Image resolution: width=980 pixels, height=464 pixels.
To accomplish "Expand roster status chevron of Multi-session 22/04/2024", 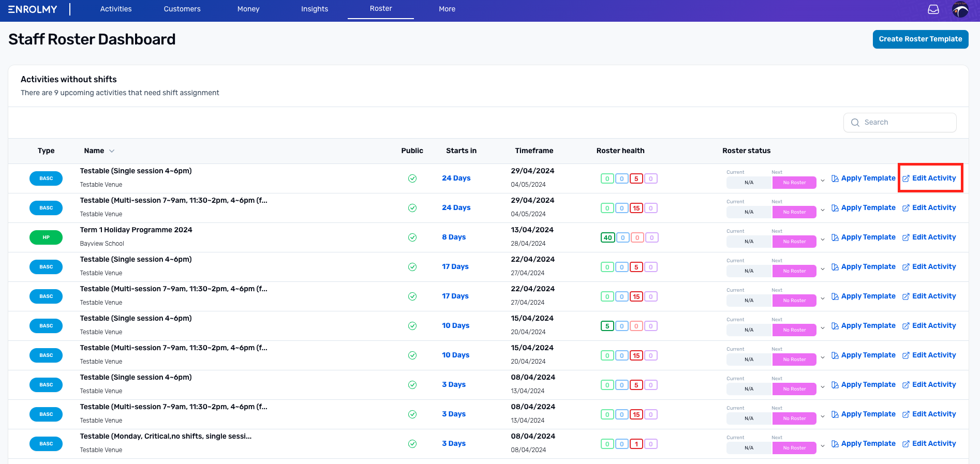I will (x=823, y=298).
